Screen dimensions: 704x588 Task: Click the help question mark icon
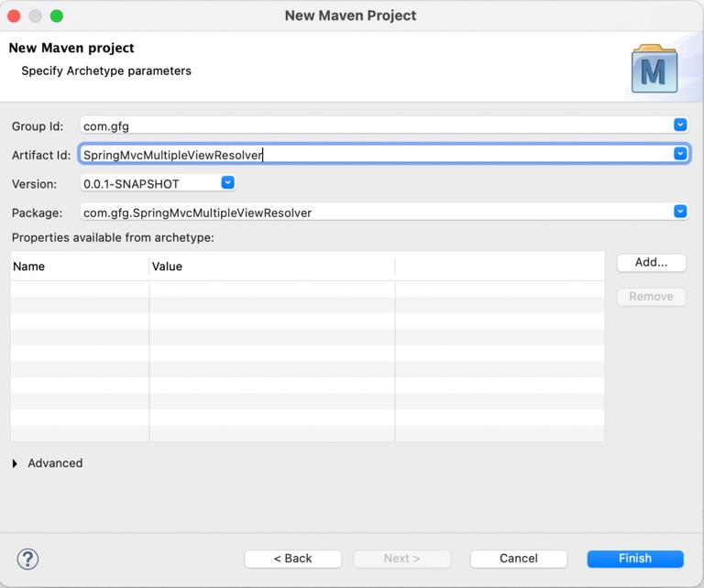pos(27,559)
